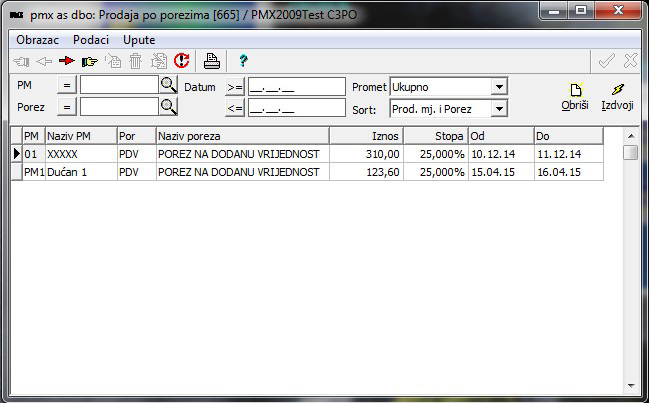The width and height of the screenshot is (649, 403).
Task: Click the scrollbar down arrow
Action: pos(631,385)
